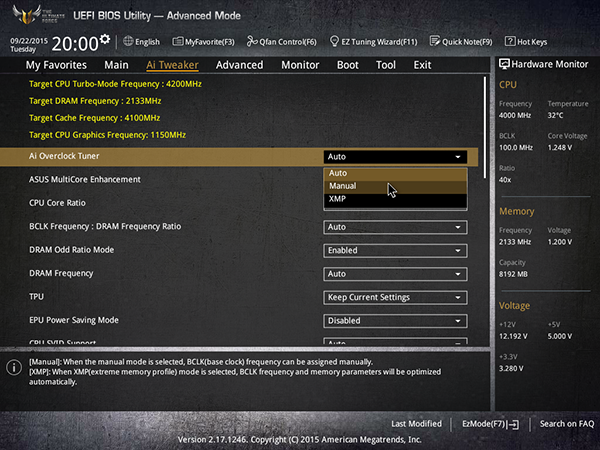
Task: Select the TPU row label
Action: pyautogui.click(x=36, y=297)
